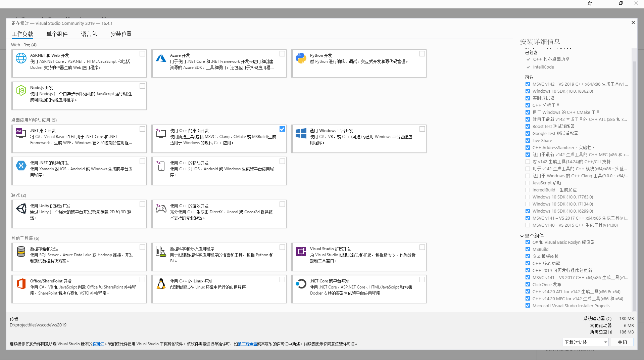The image size is (644, 360).
Task: Uncheck Microsoft Visual Studio Installer Projects
Action: (528, 306)
